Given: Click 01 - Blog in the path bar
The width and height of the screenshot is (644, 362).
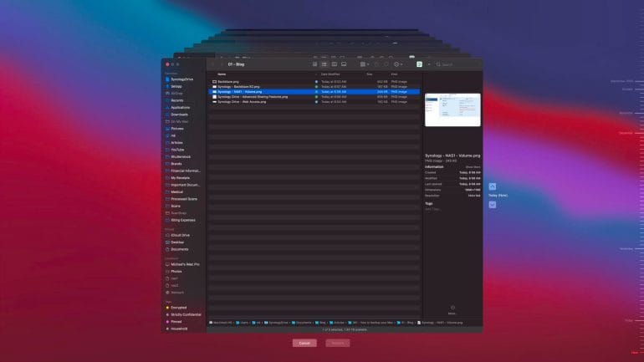Looking at the screenshot, I should [x=406, y=323].
